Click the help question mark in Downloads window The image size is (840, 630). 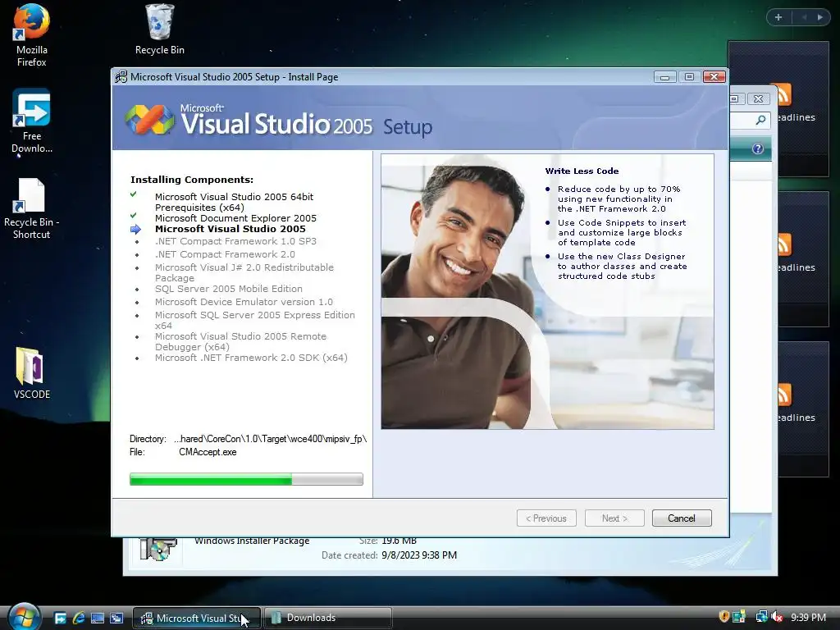coord(757,148)
